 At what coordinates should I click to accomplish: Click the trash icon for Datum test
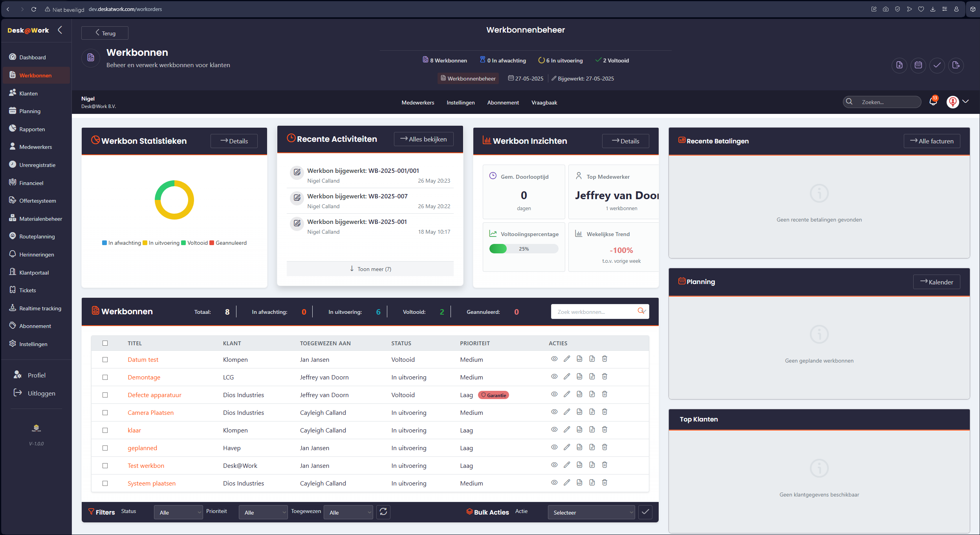[x=604, y=359]
